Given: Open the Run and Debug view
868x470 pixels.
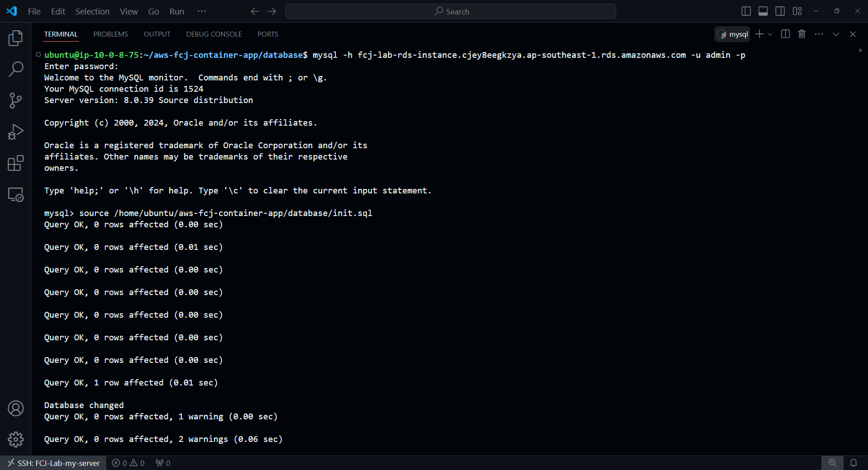Looking at the screenshot, I should tap(16, 132).
